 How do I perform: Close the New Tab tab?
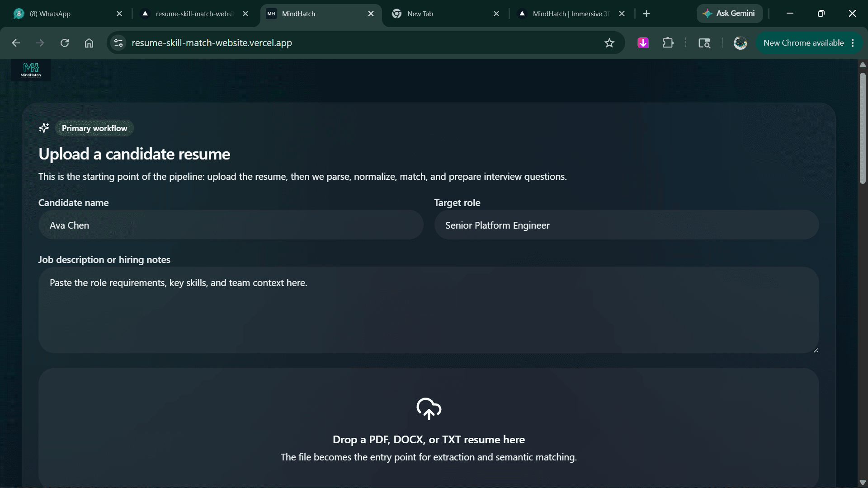[x=496, y=14]
